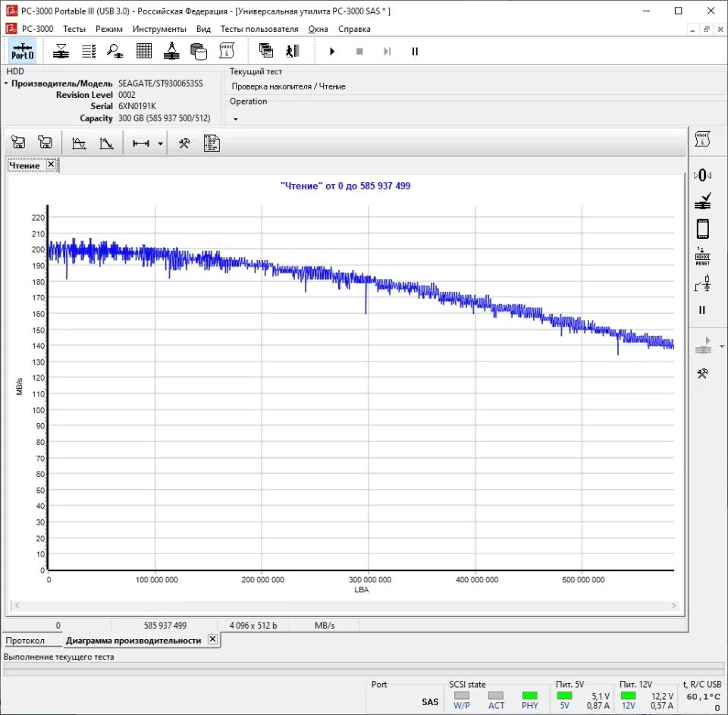Expand the small arrow beside the greyed sidebar icon
728x715 pixels.
coord(721,347)
